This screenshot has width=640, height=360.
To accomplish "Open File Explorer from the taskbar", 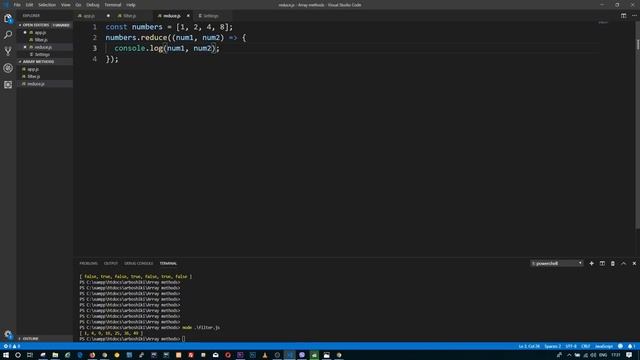I will (55, 355).
